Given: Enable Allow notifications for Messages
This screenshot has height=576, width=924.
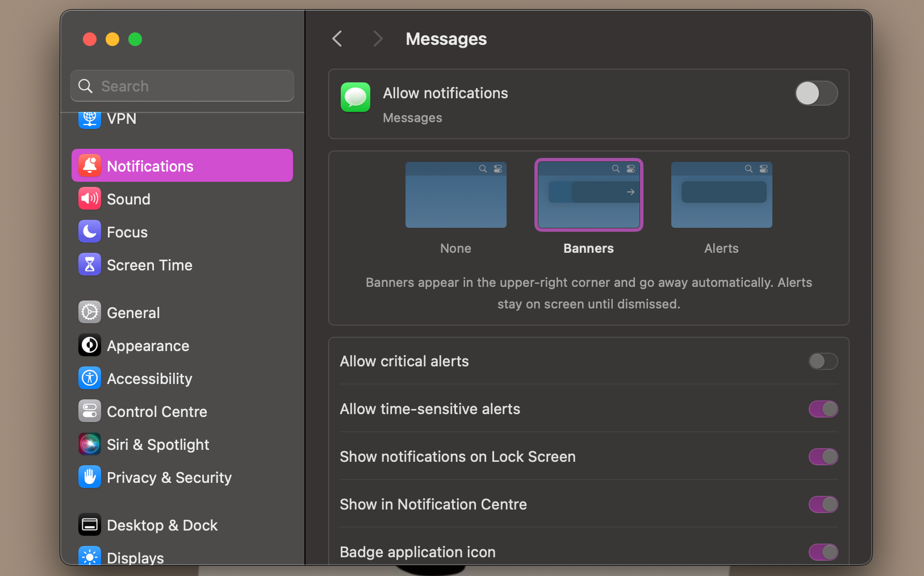Looking at the screenshot, I should [816, 93].
